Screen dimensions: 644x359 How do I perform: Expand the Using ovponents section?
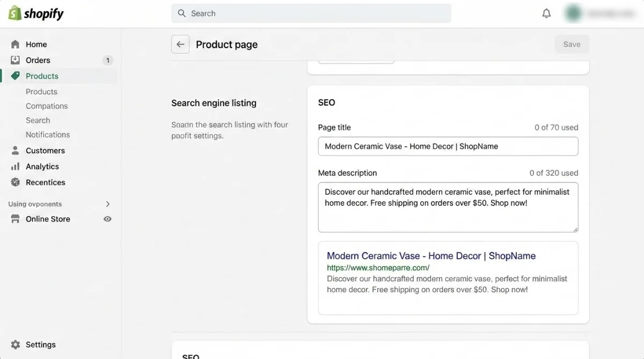[x=107, y=204]
